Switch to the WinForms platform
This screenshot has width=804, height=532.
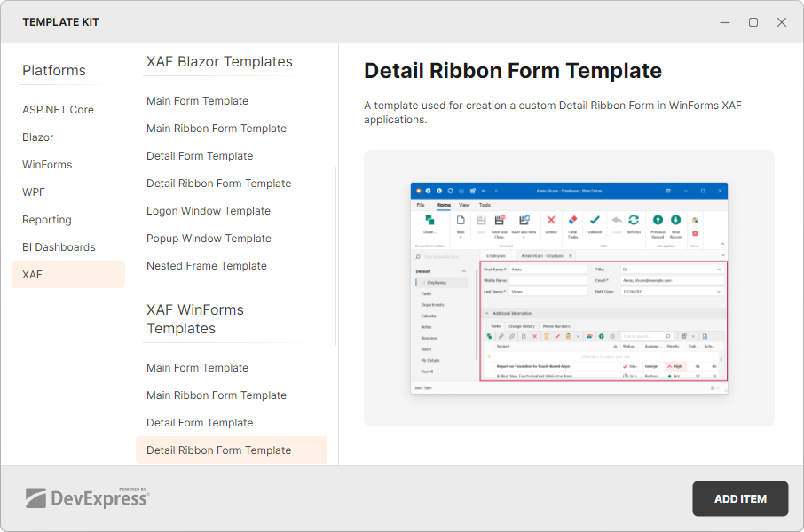point(45,164)
